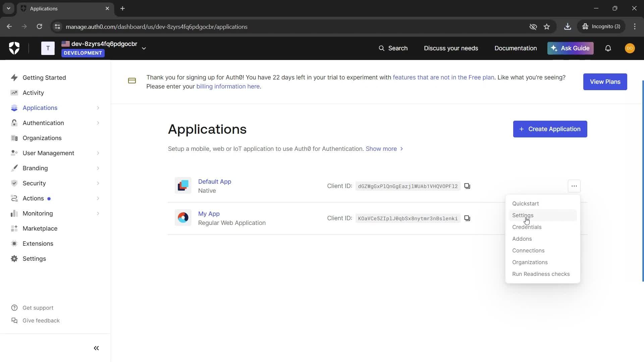Select Credentials from the context menu
This screenshot has width=644, height=362.
click(543, 227)
